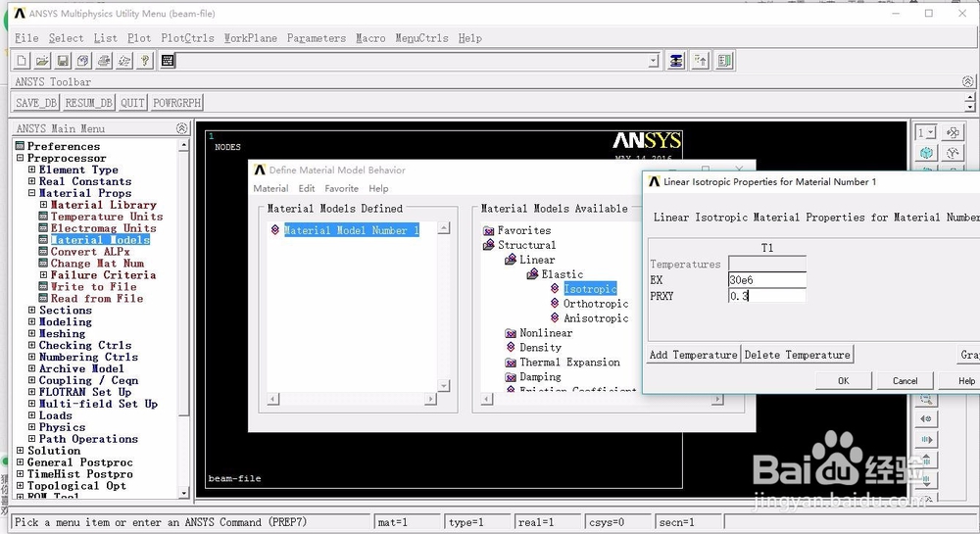The width and height of the screenshot is (980, 534).
Task: Click the Favorites folder in Material Models Available
Action: pyautogui.click(x=516, y=230)
